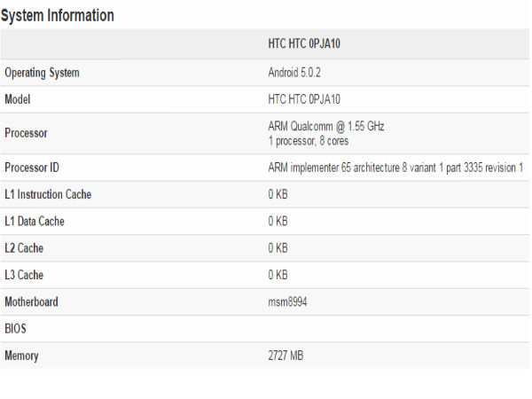Select the Operating System row label
This screenshot has height=399, width=532.
tap(41, 72)
